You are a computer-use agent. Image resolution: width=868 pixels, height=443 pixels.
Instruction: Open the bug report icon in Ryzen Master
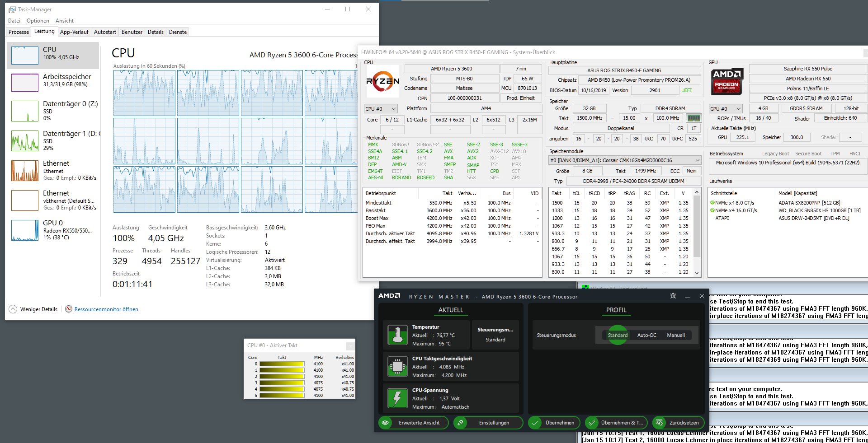673,296
